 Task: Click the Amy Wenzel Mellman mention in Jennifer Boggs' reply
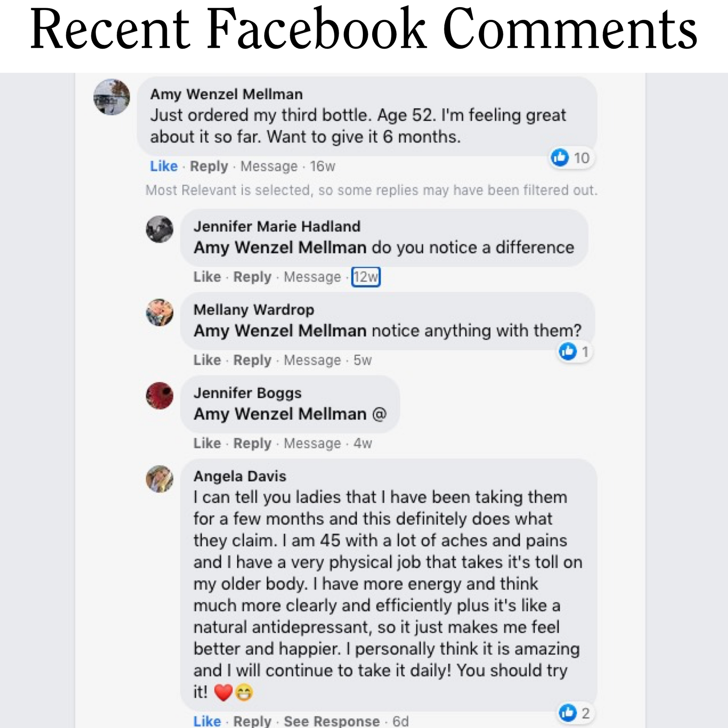[x=279, y=414]
